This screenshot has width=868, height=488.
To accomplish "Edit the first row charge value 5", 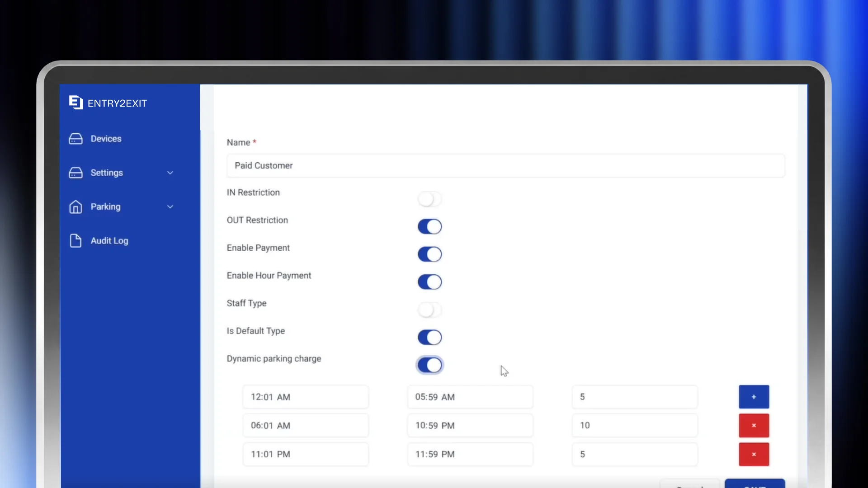I will tap(635, 397).
